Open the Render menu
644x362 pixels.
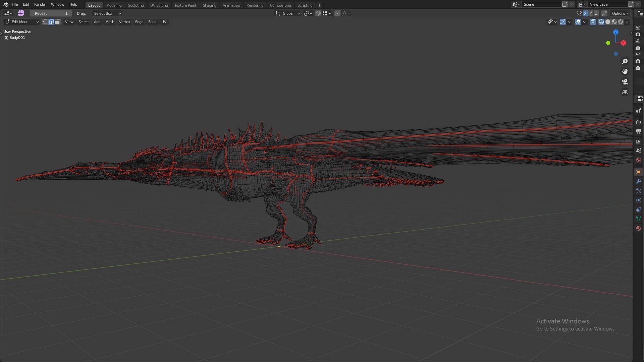(x=40, y=4)
